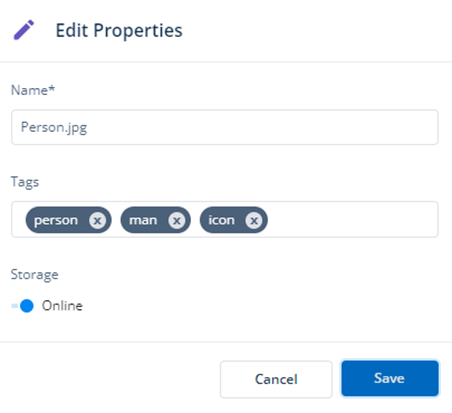Toggle the Online storage switch

coord(22,306)
